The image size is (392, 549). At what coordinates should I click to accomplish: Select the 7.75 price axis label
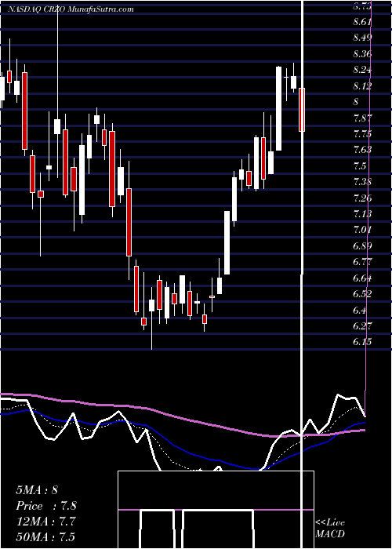[362, 134]
